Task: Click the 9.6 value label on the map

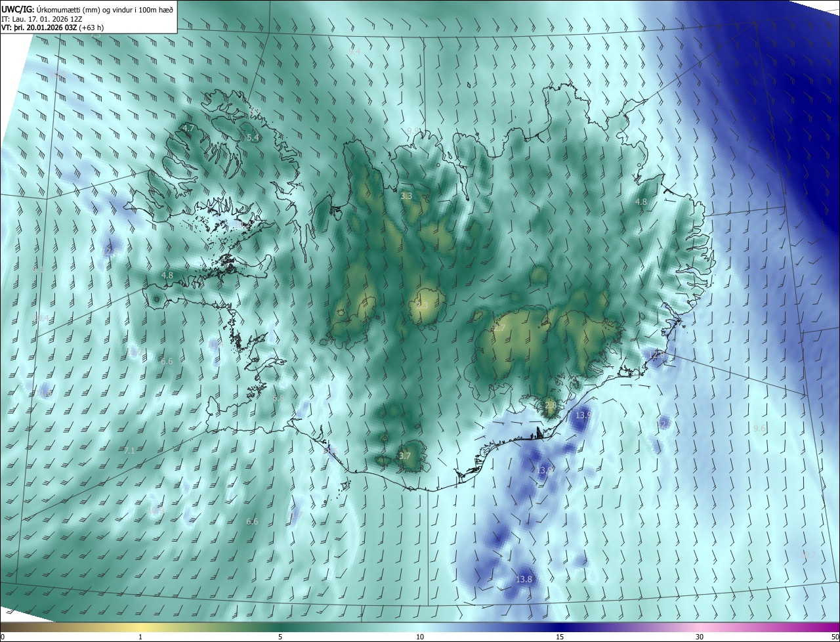Action: click(x=759, y=428)
